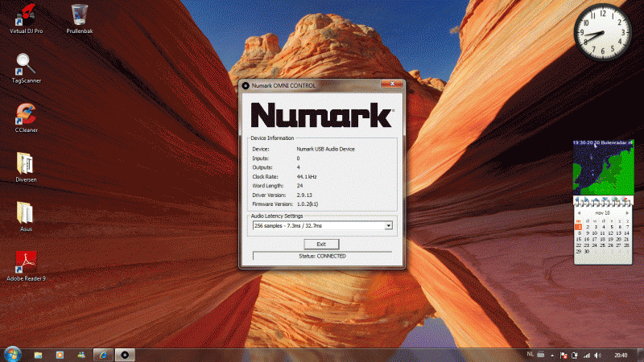Select the CCleaner desktop shortcut
Image resolution: width=644 pixels, height=362 pixels.
point(26,117)
